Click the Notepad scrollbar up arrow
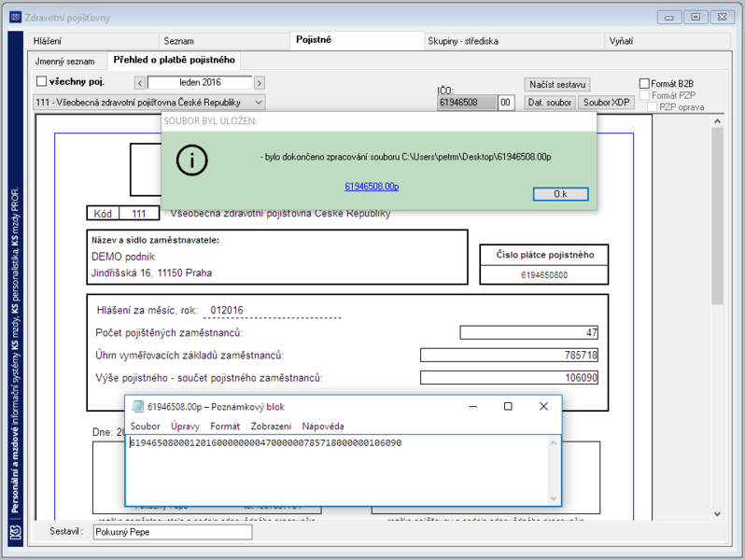 click(x=554, y=443)
